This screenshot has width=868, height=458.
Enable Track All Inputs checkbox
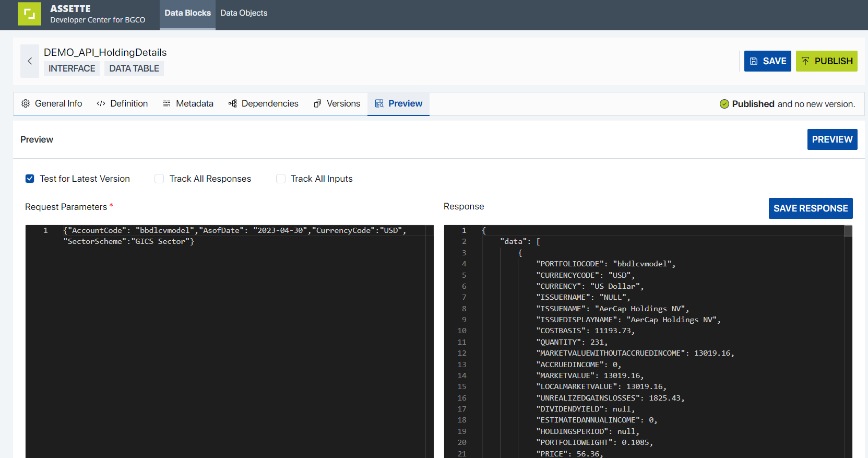(281, 179)
